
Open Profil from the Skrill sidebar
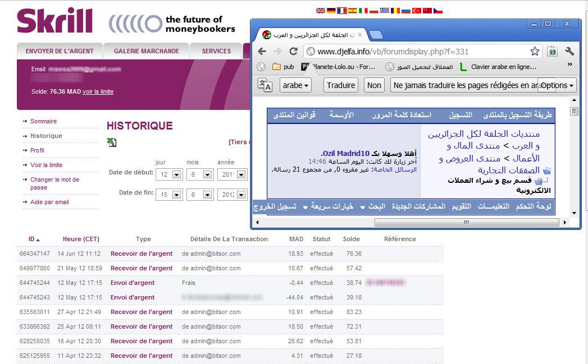click(37, 150)
